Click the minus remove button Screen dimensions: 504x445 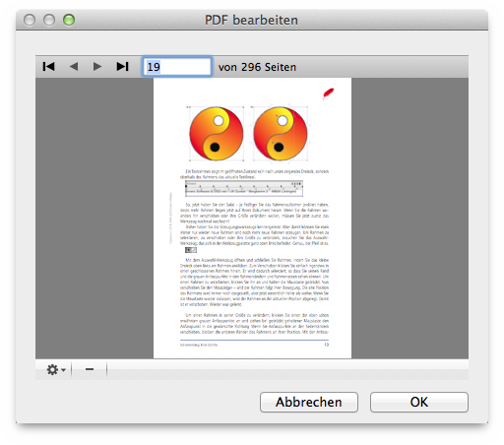click(90, 369)
